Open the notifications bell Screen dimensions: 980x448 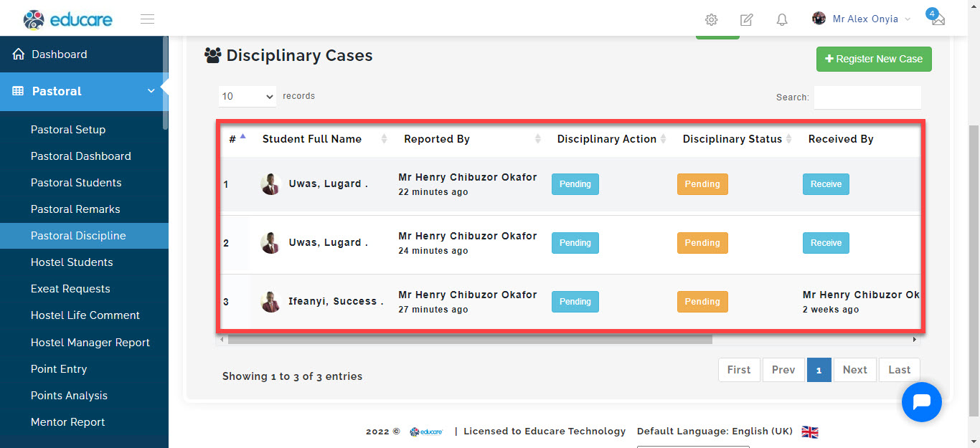(x=782, y=19)
